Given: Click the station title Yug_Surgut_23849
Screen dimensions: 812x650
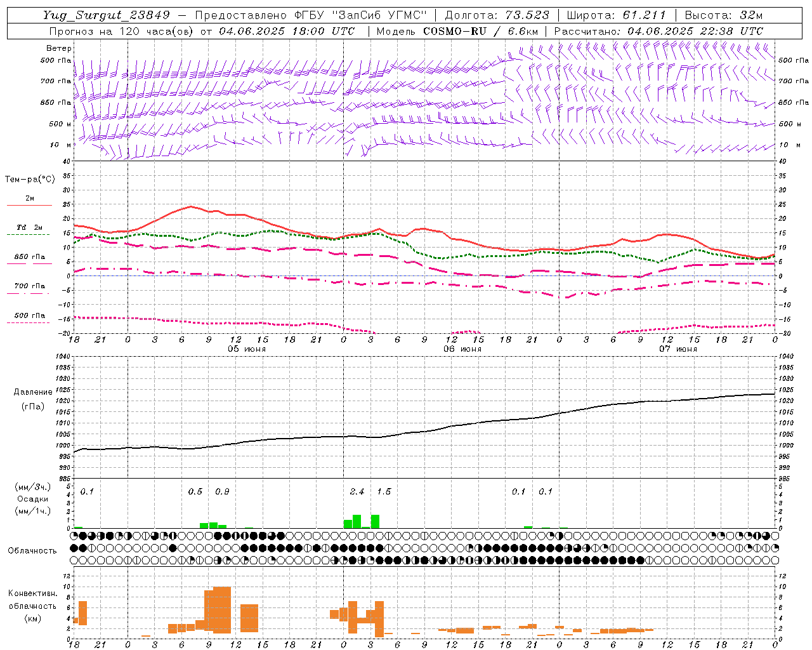Looking at the screenshot, I should click(x=107, y=15).
